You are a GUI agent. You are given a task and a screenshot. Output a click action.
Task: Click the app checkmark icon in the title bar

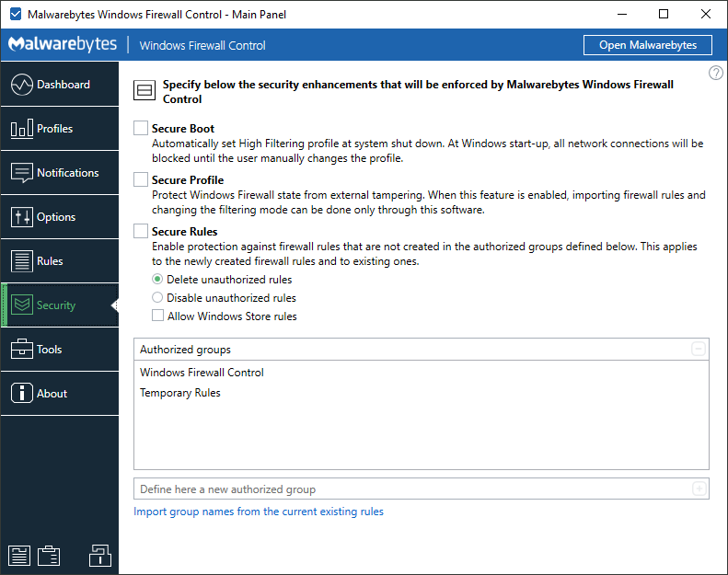pyautogui.click(x=16, y=14)
